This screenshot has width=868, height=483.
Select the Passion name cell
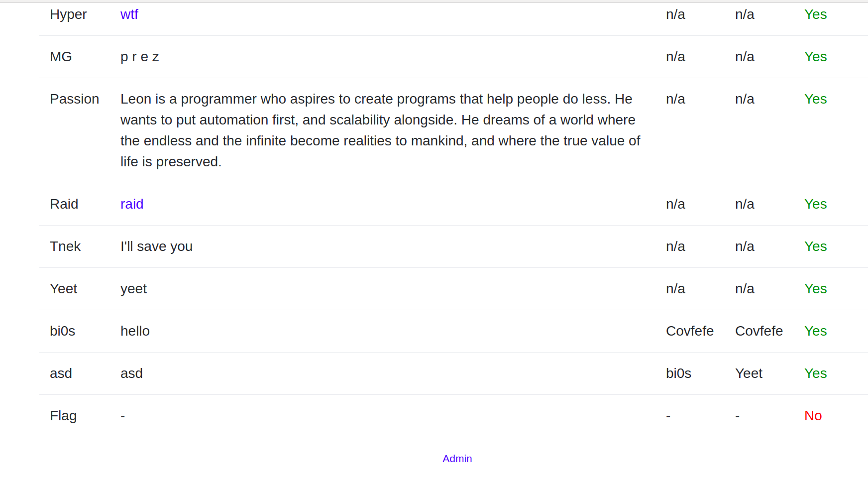pyautogui.click(x=75, y=99)
